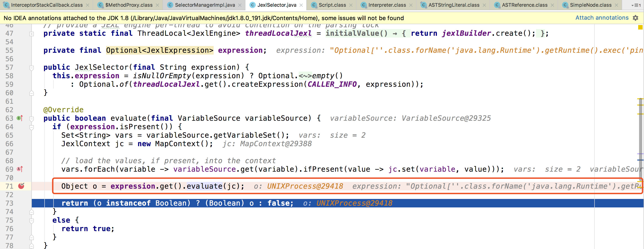
Task: Click the Attach annotations link
Action: point(602,18)
